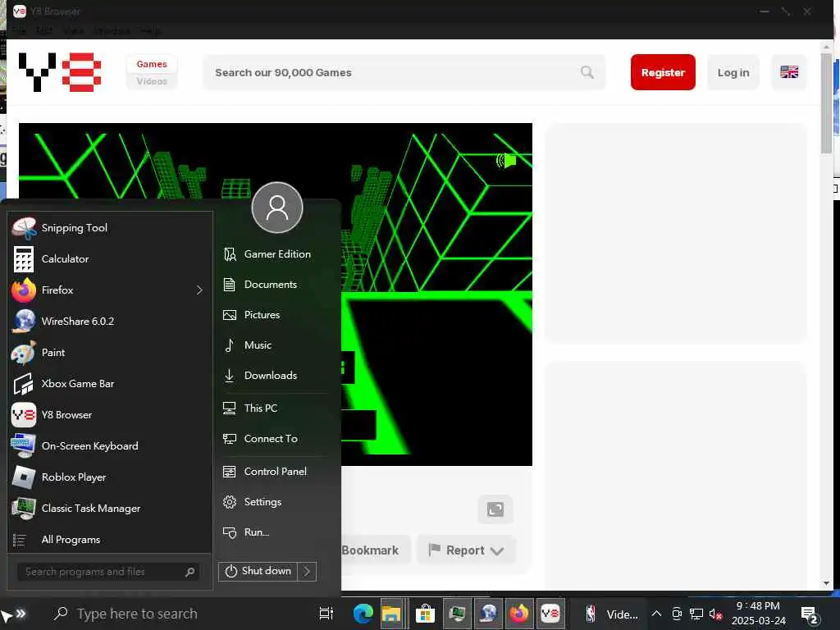This screenshot has width=840, height=630.
Task: Click the Bookmark button
Action: 375,550
